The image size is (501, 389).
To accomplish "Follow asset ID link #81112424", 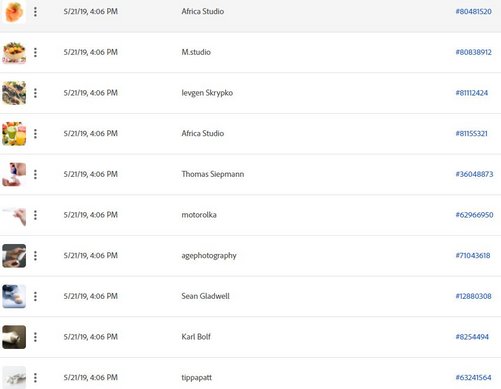I will click(x=472, y=93).
